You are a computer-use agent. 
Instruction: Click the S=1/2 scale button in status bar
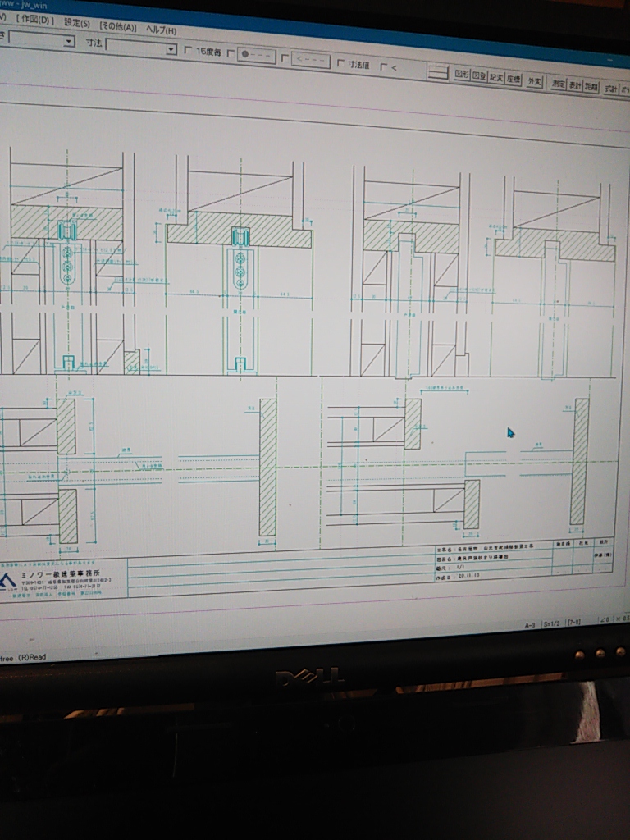tap(550, 624)
